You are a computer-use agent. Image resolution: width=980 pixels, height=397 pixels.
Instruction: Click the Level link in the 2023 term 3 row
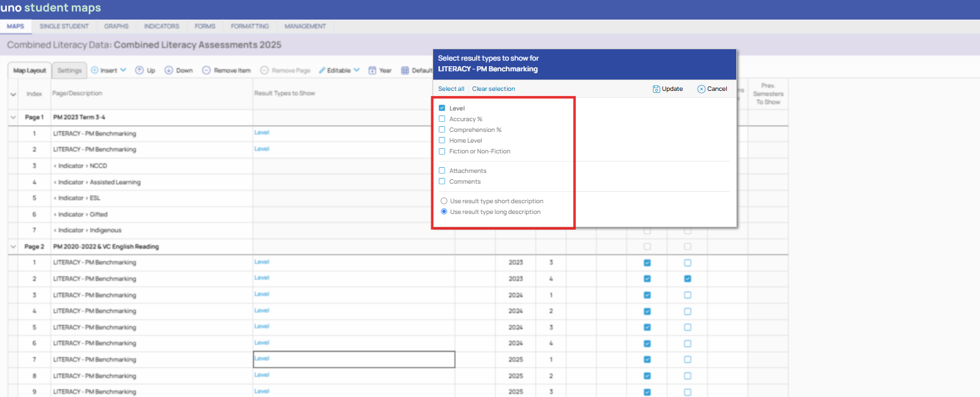(261, 262)
